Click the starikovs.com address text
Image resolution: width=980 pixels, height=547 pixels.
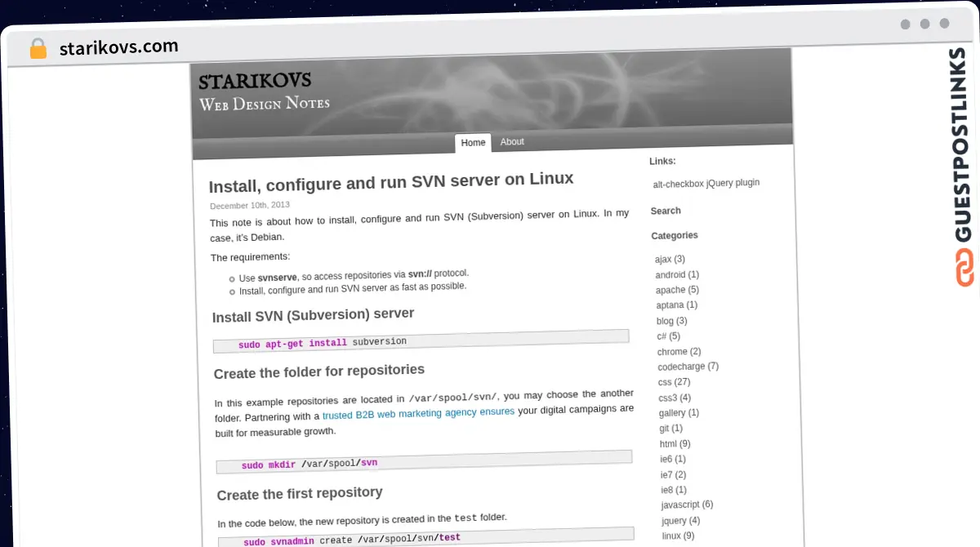point(119,47)
